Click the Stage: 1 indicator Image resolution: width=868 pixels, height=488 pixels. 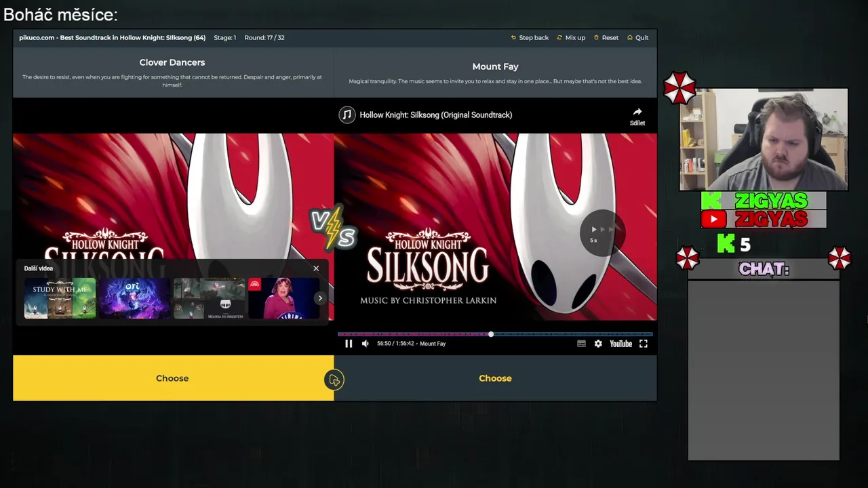tap(225, 38)
